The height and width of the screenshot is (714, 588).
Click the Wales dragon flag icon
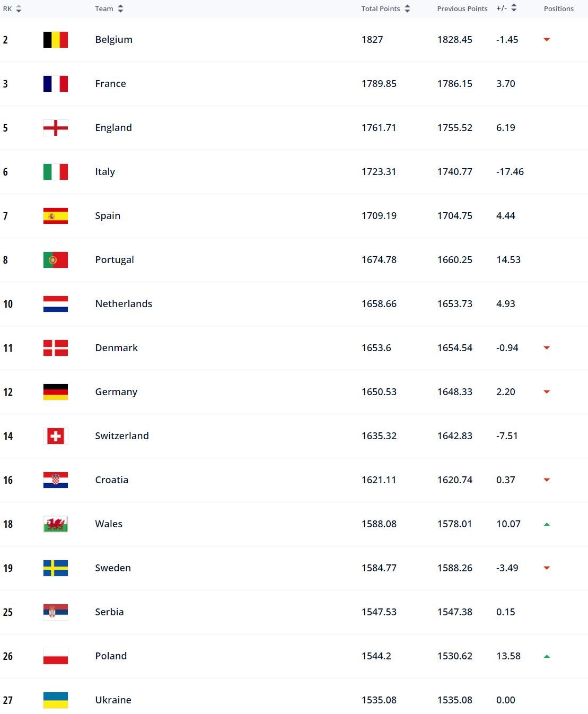(56, 524)
